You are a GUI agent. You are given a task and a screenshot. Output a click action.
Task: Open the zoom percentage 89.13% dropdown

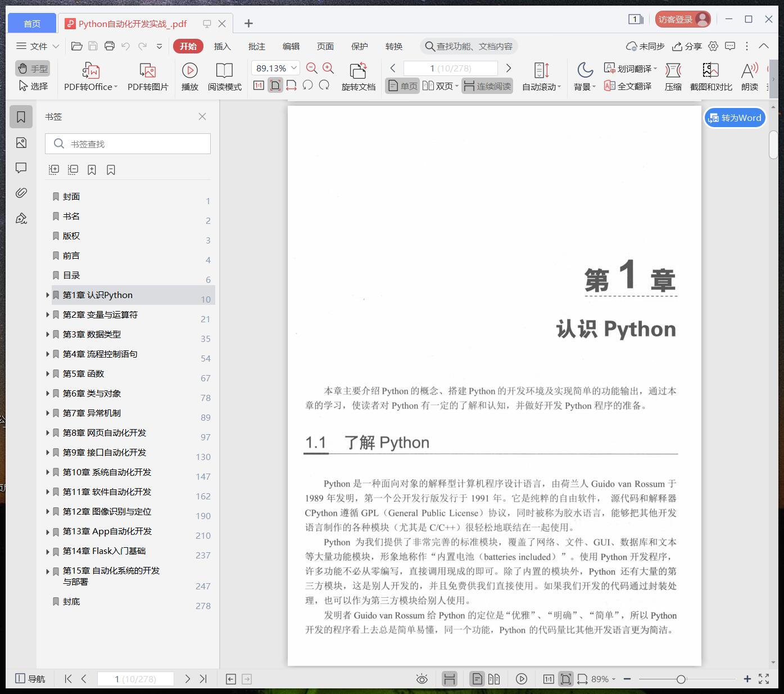coord(294,68)
